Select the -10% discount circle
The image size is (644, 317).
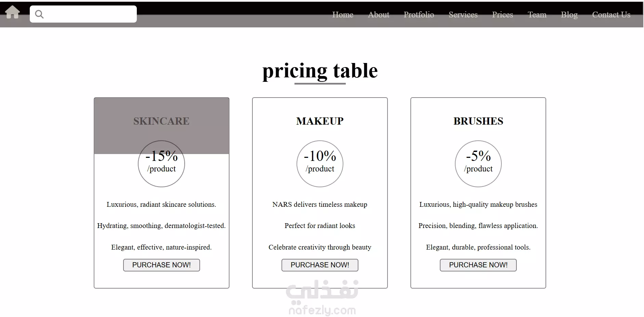pos(320,164)
